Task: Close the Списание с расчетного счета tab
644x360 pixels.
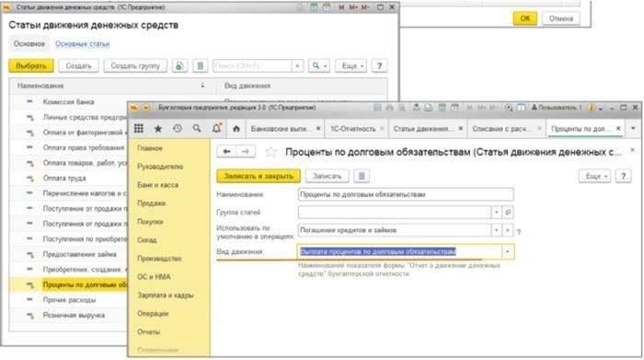Action: [540, 129]
